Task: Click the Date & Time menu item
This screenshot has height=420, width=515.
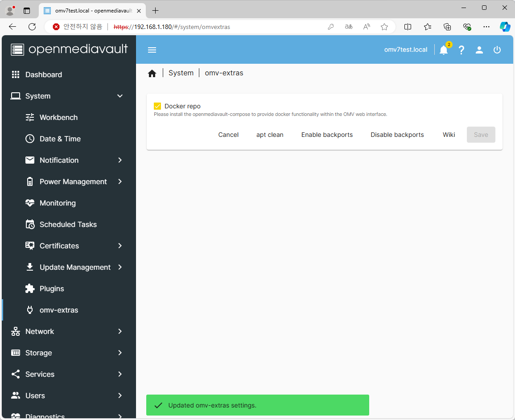Action: [69, 139]
